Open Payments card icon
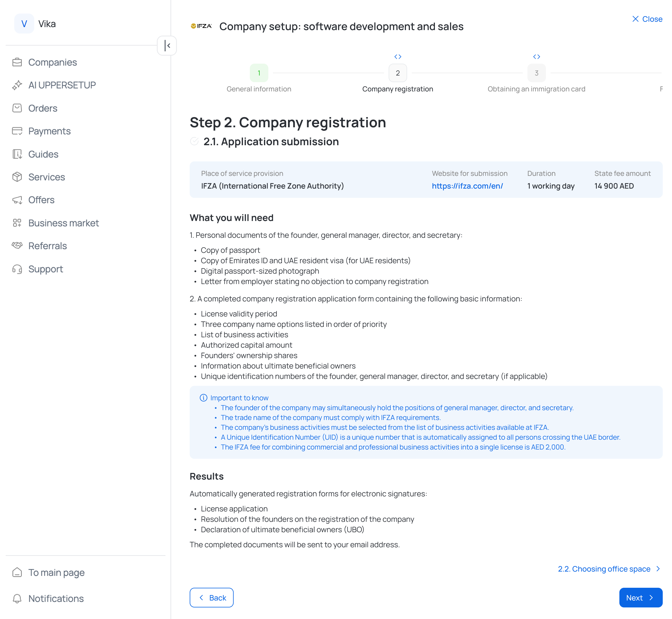 pyautogui.click(x=17, y=131)
